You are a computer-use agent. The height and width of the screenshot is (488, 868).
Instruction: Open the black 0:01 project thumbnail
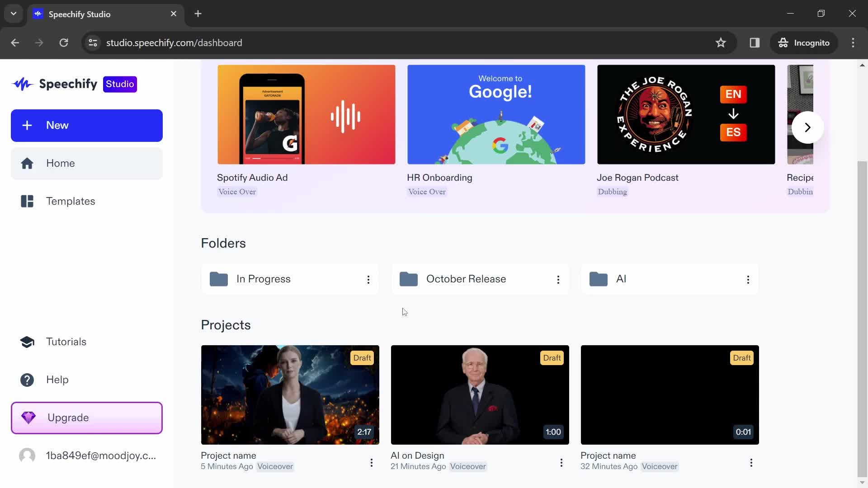coord(670,395)
